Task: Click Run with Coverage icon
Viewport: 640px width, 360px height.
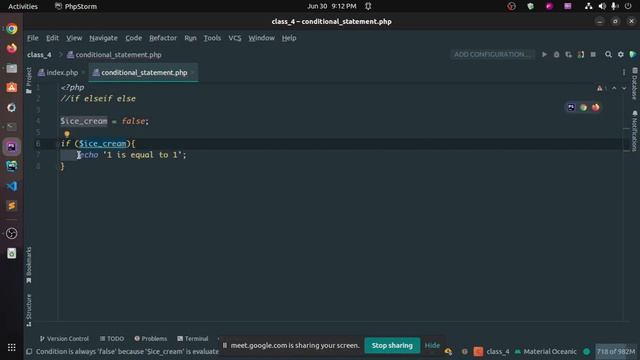Action: pyautogui.click(x=569, y=54)
